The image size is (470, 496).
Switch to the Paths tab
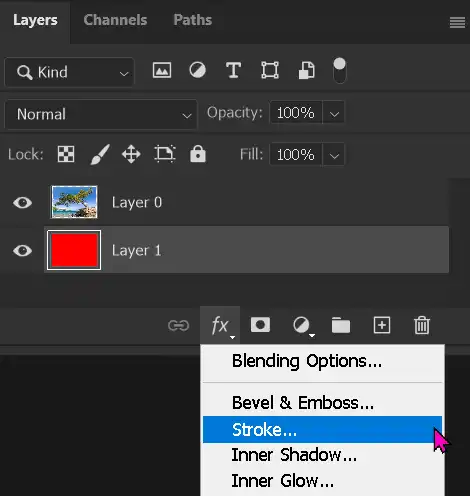[193, 20]
